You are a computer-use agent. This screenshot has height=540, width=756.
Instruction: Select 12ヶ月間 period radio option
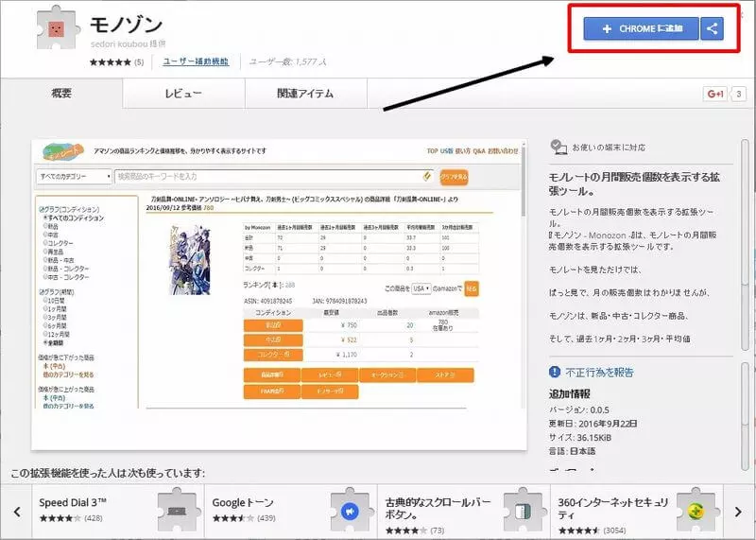45,334
